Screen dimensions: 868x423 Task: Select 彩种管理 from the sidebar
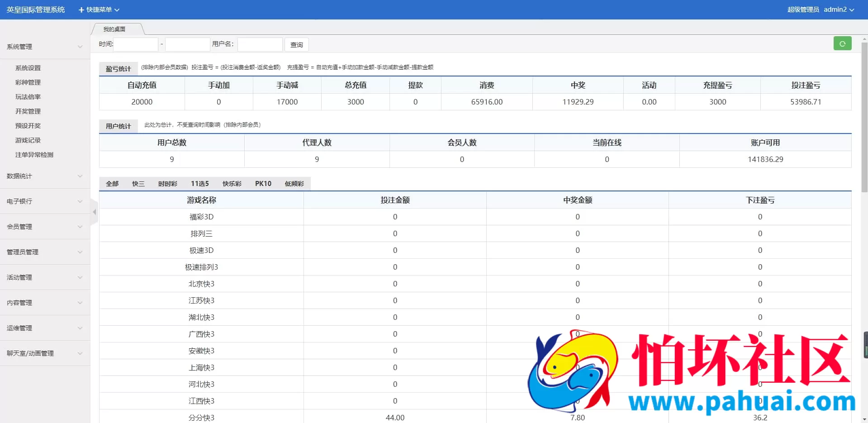pyautogui.click(x=27, y=82)
